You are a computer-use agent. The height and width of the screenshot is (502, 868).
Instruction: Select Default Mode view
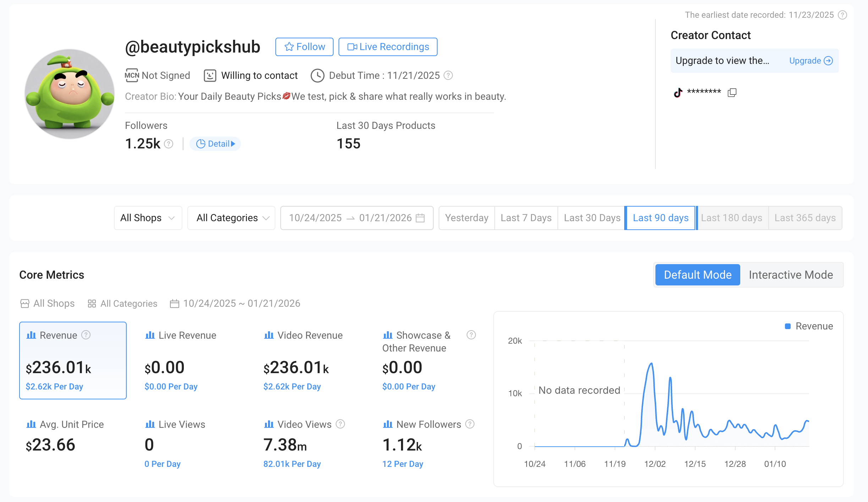pyautogui.click(x=697, y=275)
